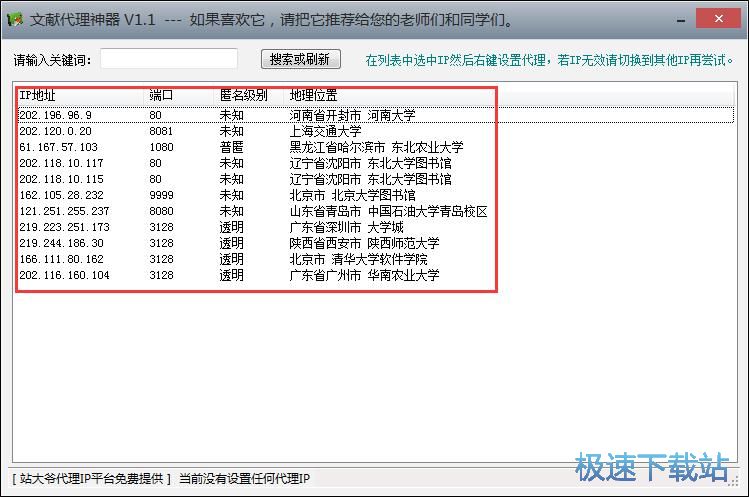Sort by the IP地址 column header
749x497 pixels.
pyautogui.click(x=80, y=95)
